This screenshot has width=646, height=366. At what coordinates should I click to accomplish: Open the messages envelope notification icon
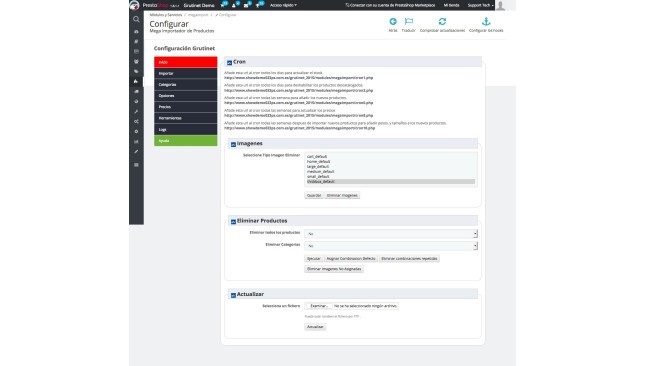pos(247,5)
